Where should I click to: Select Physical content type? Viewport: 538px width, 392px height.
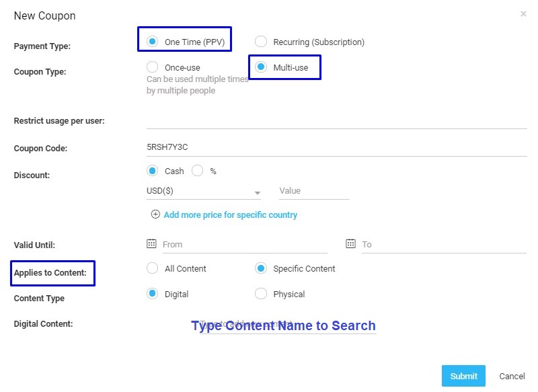coord(261,294)
